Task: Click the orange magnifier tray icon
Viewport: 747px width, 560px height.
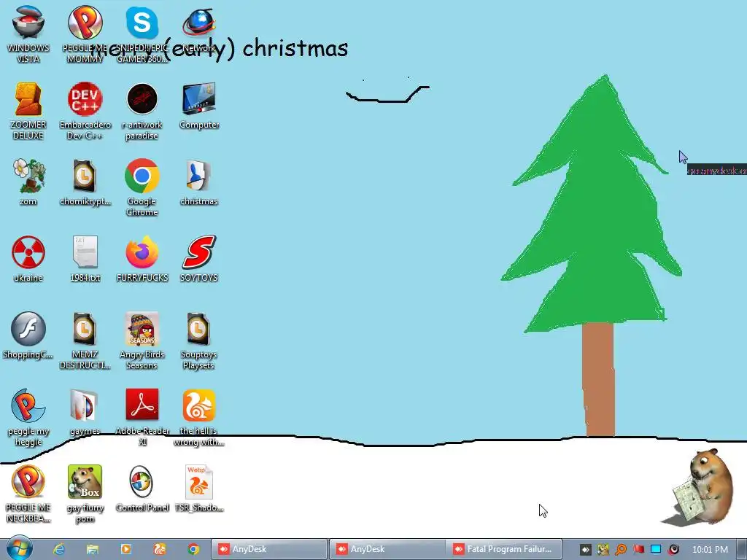Action: tap(621, 550)
